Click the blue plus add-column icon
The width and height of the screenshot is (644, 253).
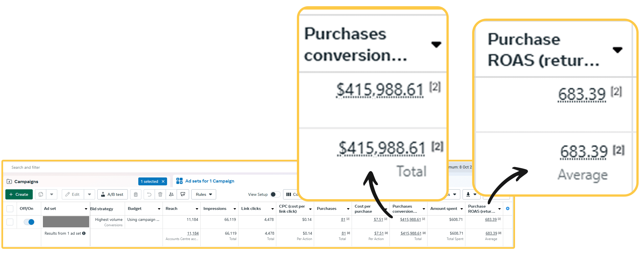508,208
